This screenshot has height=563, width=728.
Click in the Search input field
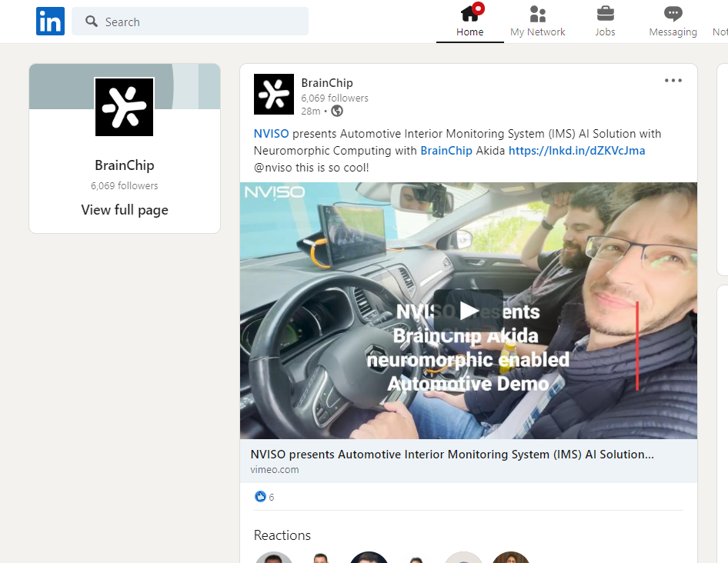pyautogui.click(x=200, y=22)
